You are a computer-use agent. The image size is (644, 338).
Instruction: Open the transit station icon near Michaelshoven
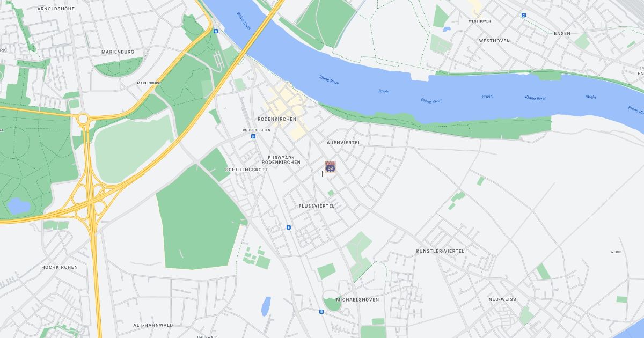(321, 311)
